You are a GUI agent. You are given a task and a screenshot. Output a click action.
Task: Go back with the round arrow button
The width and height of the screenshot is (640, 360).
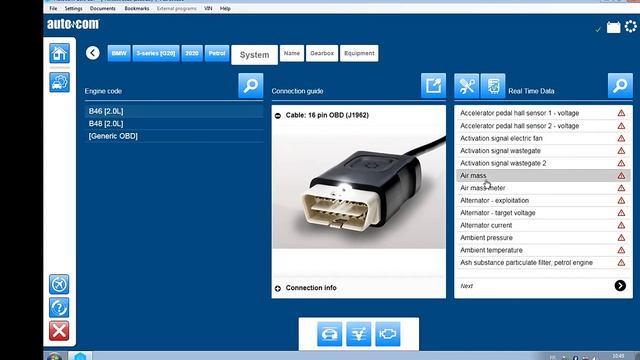coord(93,53)
